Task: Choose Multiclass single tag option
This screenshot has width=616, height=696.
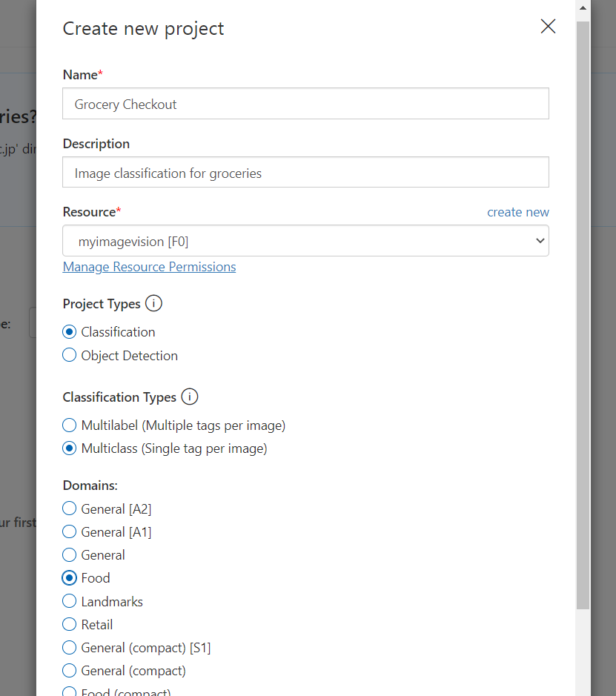Action: 69,448
